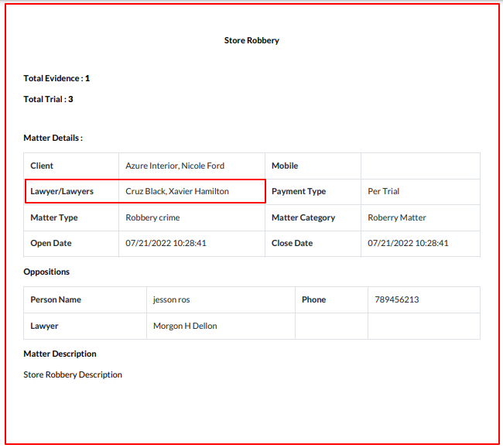Click the 'Mobile' label cell
Viewport: 503px width, 448px height.
click(x=313, y=166)
